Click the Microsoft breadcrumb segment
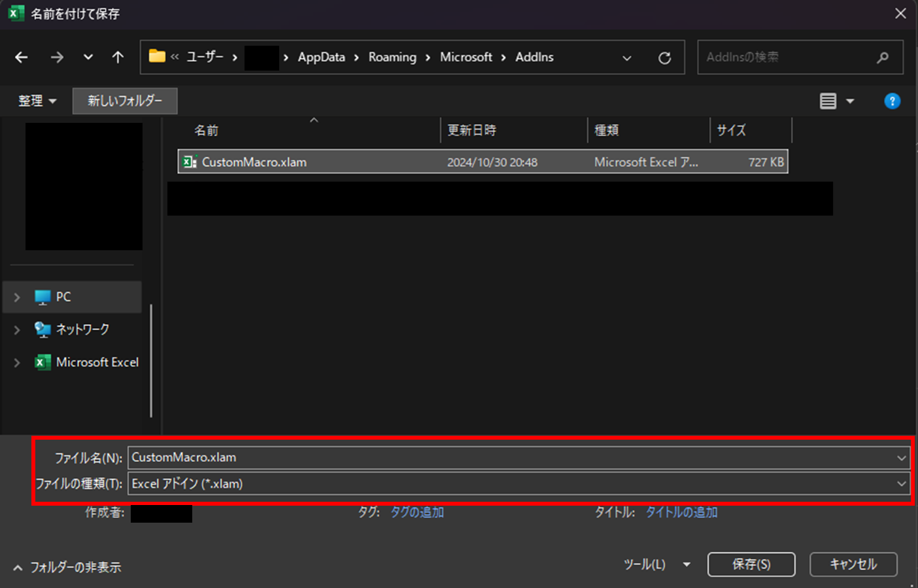The image size is (918, 588). 466,57
